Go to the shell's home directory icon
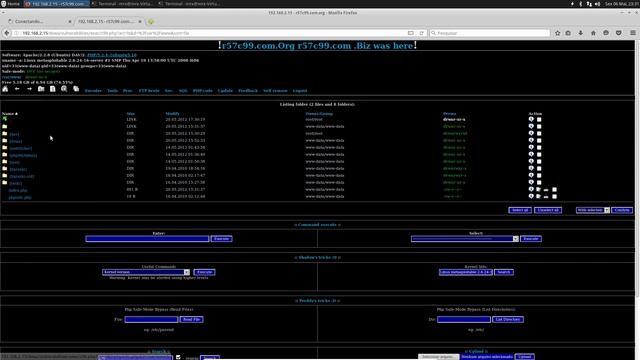The image size is (640, 360). [5, 89]
